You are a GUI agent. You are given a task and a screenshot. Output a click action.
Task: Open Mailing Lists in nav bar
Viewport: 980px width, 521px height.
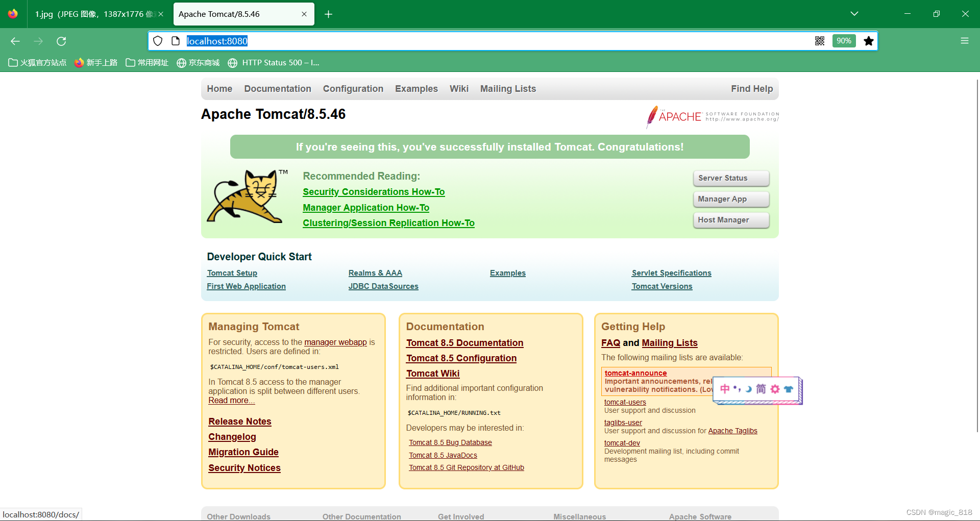[x=508, y=89]
